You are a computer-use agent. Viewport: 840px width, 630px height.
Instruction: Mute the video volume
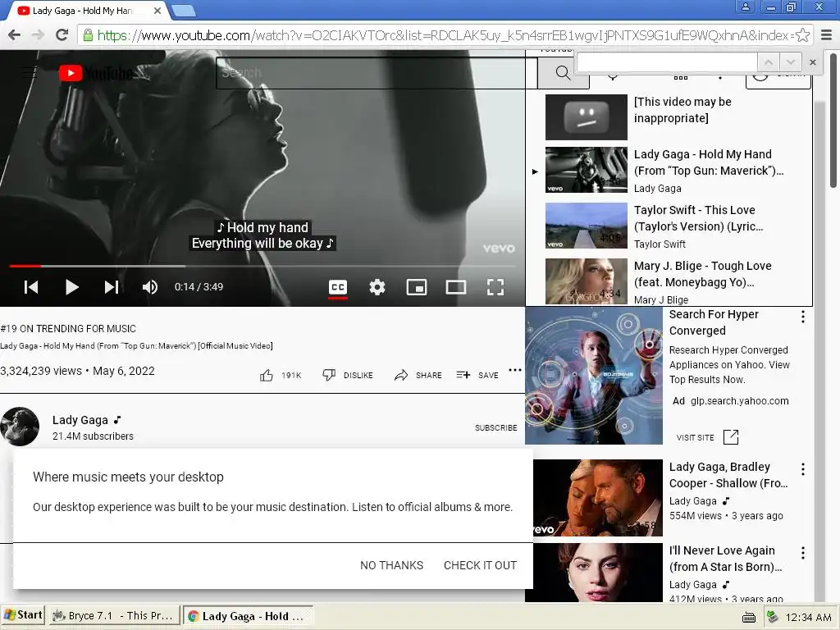(x=150, y=287)
